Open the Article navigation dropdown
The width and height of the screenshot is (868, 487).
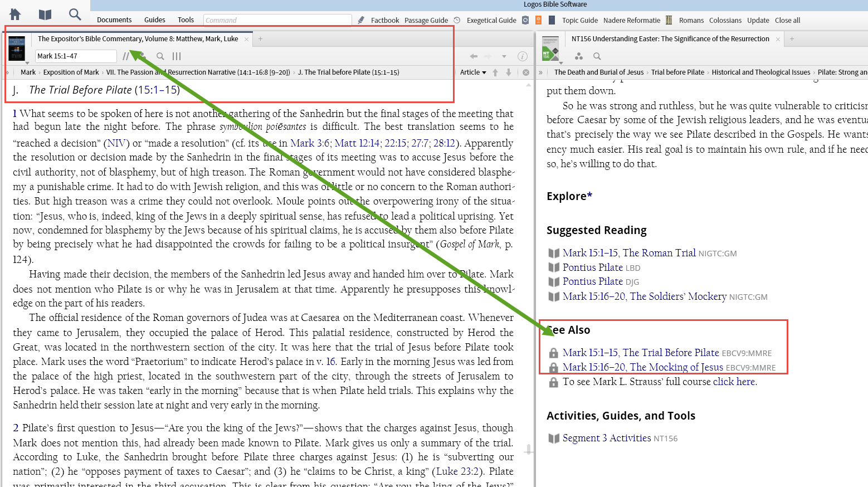(x=473, y=72)
